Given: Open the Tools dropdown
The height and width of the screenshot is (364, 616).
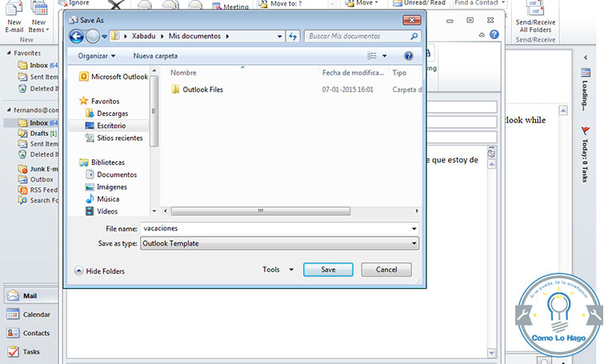Looking at the screenshot, I should click(278, 270).
